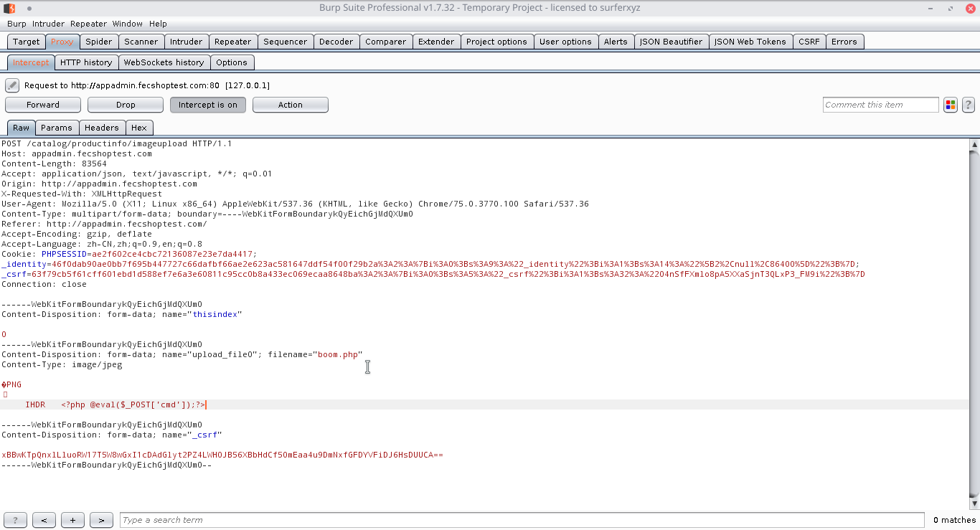Click the thisindex form field name
The width and height of the screenshot is (980, 530).
(x=215, y=314)
